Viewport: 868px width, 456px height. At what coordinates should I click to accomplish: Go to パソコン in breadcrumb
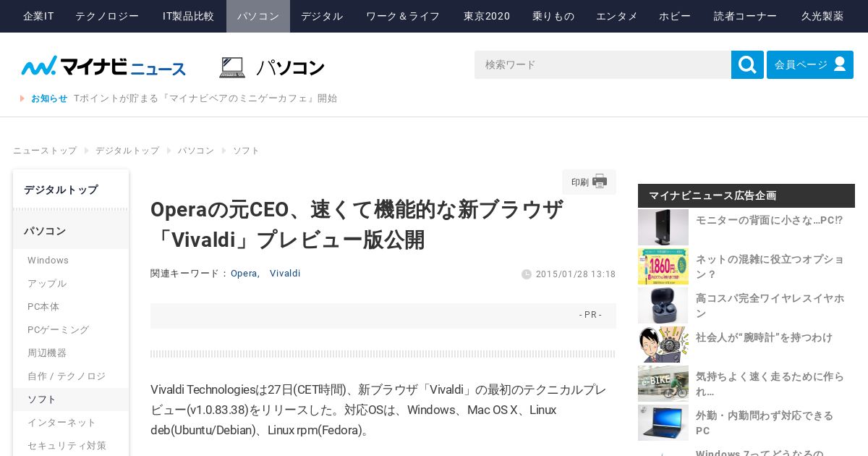click(196, 151)
